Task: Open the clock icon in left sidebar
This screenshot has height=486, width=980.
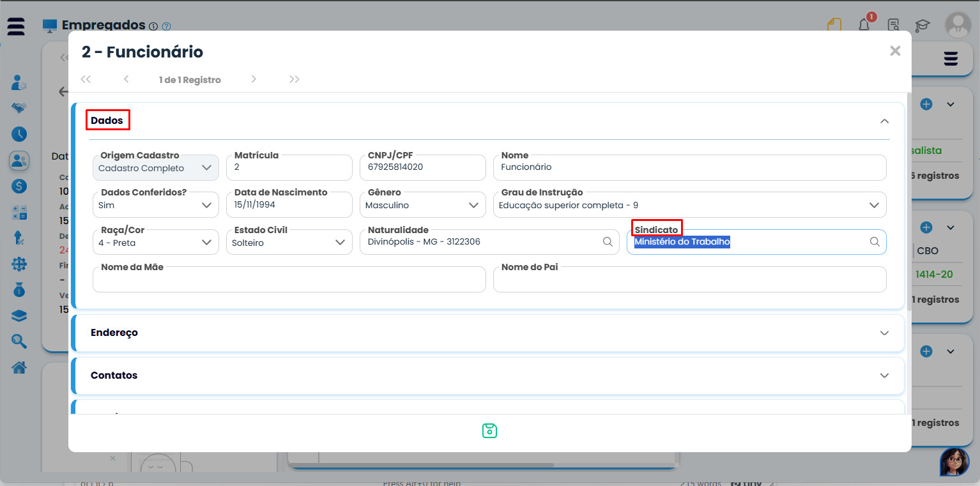Action: click(19, 134)
